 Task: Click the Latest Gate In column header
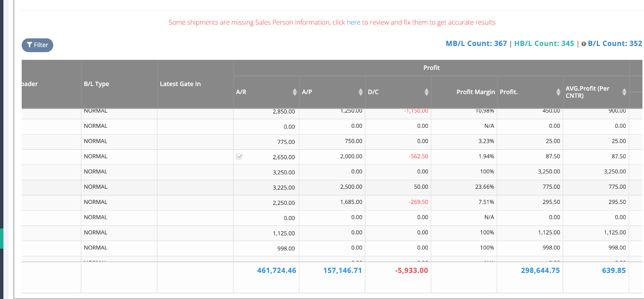(x=180, y=84)
